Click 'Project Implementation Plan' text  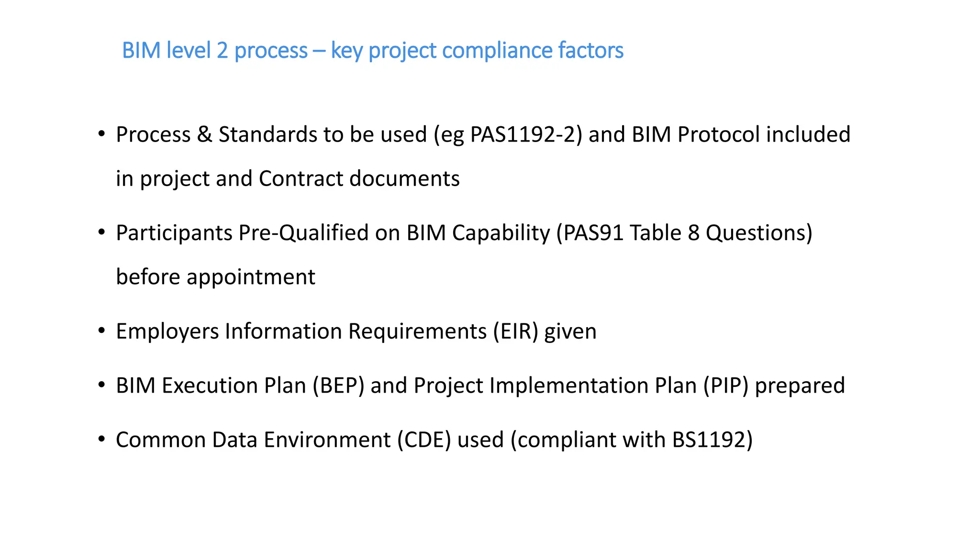[555, 386]
